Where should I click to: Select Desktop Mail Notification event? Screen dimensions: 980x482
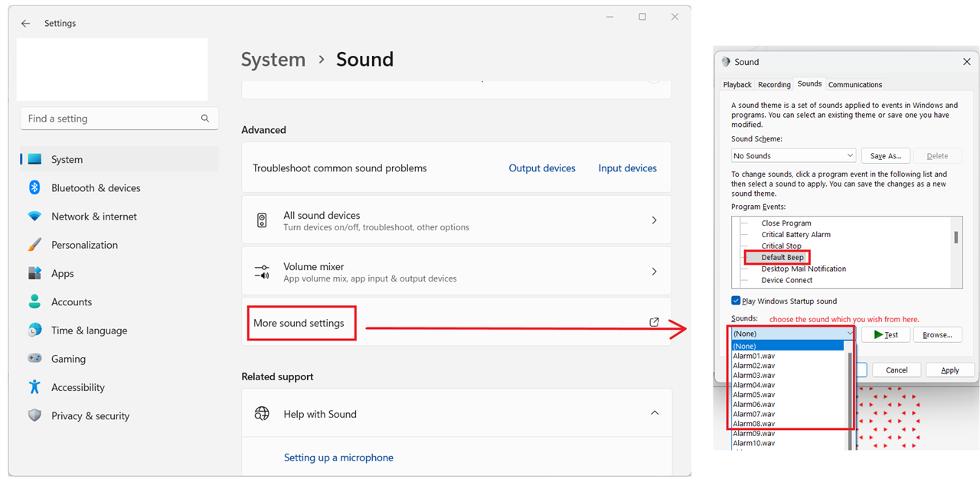(804, 269)
